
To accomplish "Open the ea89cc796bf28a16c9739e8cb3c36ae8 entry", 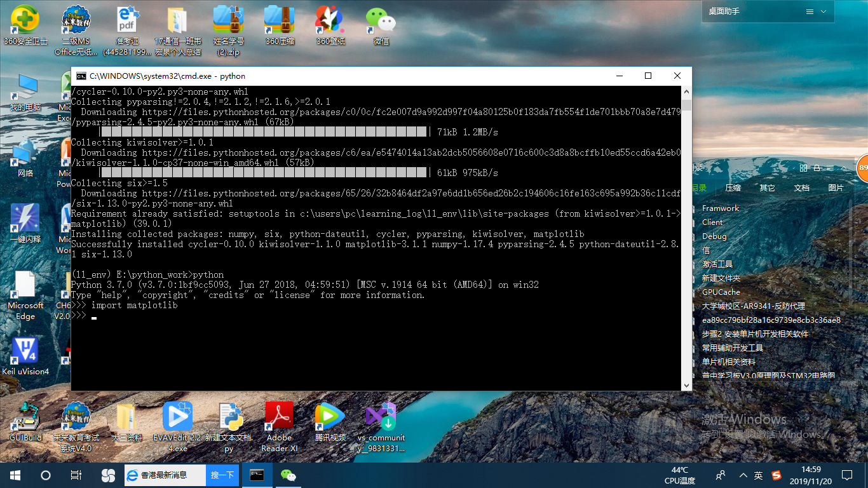I will pos(771,320).
